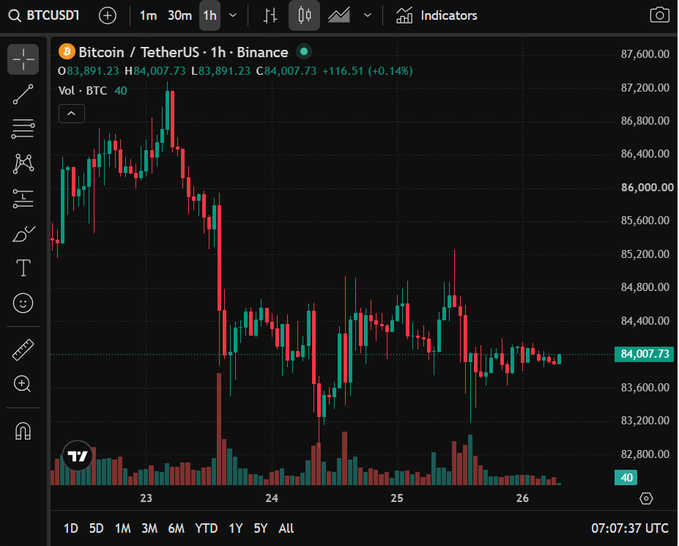Take a chart snapshot with camera icon
This screenshot has width=679, height=546.
[659, 15]
